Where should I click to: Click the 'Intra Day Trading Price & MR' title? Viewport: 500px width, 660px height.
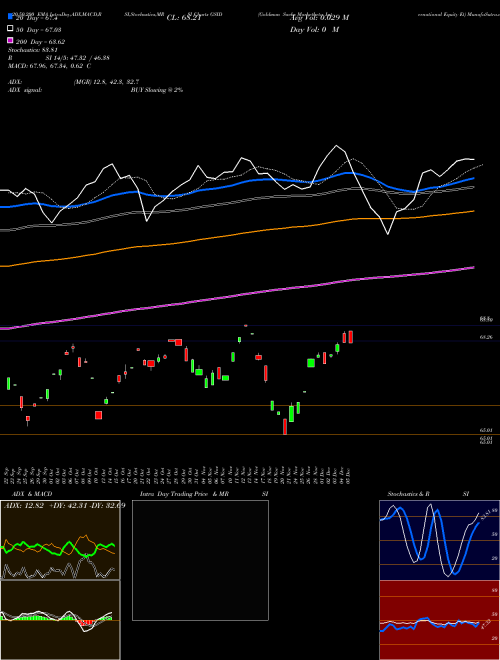(184, 494)
